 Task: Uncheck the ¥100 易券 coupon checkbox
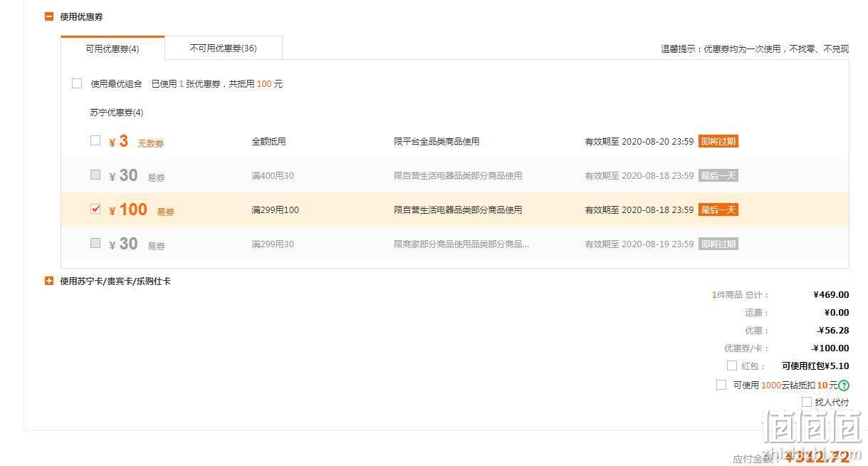[95, 209]
